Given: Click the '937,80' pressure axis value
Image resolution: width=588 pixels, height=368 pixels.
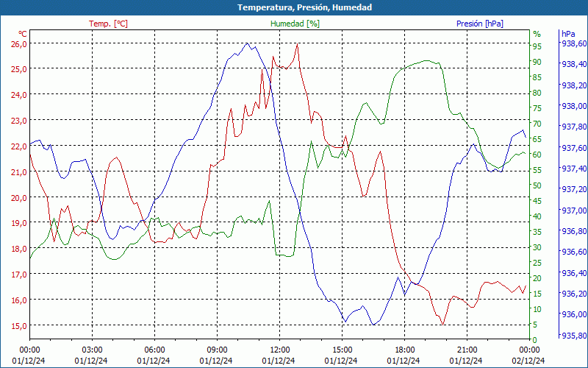Looking at the screenshot, I should pos(573,127).
